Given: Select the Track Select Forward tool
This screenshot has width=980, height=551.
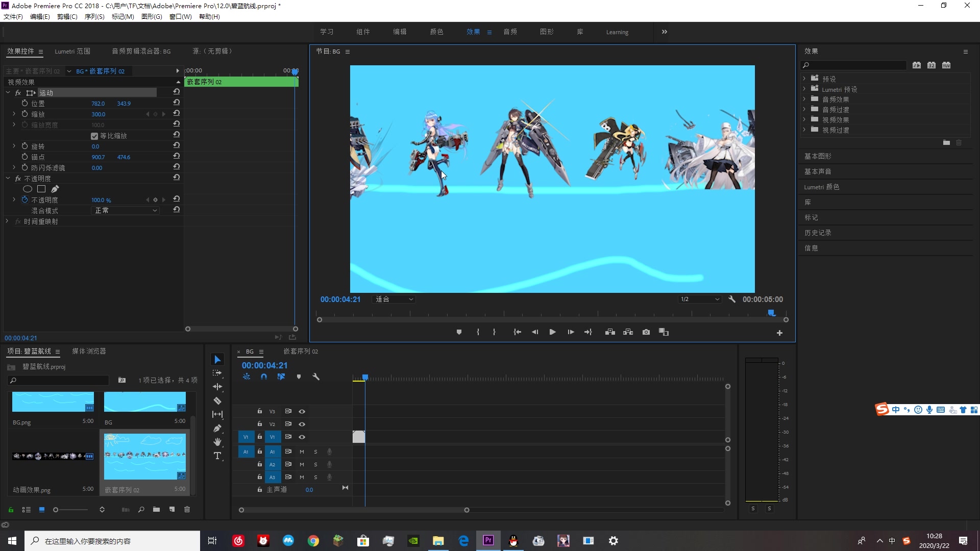Looking at the screenshot, I should pos(217,373).
